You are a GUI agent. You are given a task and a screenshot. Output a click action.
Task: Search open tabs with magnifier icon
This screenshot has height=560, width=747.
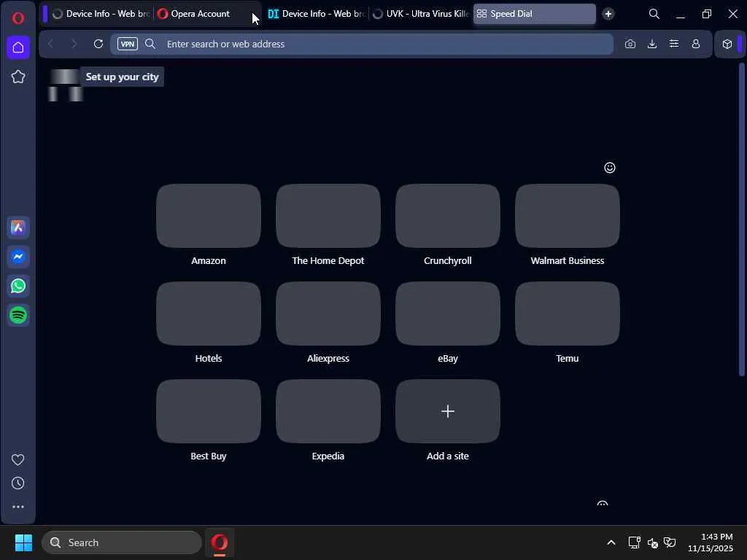pyautogui.click(x=654, y=14)
